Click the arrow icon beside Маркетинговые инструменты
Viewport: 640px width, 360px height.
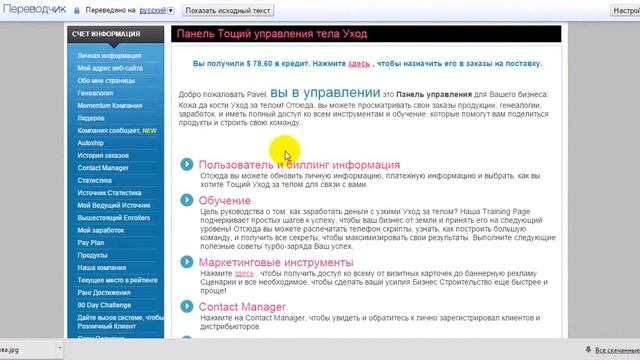coord(187,262)
